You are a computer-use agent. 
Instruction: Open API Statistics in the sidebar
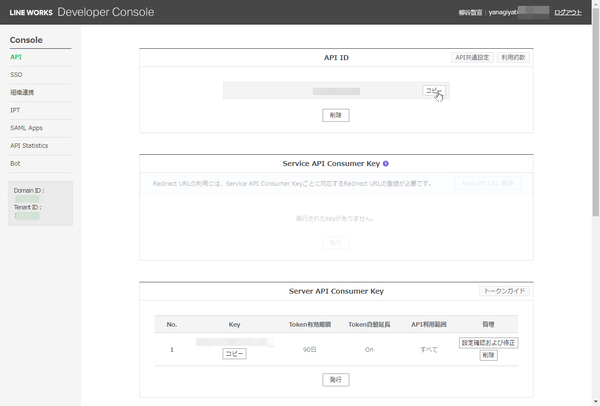pyautogui.click(x=29, y=145)
